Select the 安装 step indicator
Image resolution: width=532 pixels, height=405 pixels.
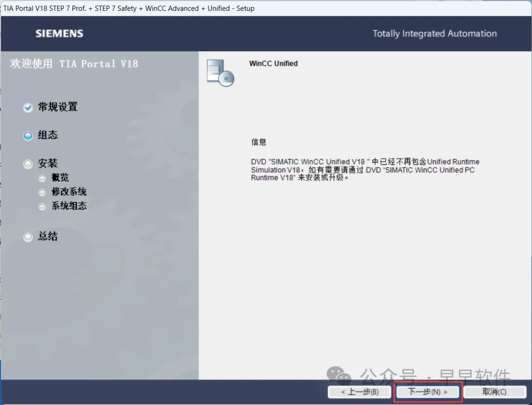(x=28, y=164)
